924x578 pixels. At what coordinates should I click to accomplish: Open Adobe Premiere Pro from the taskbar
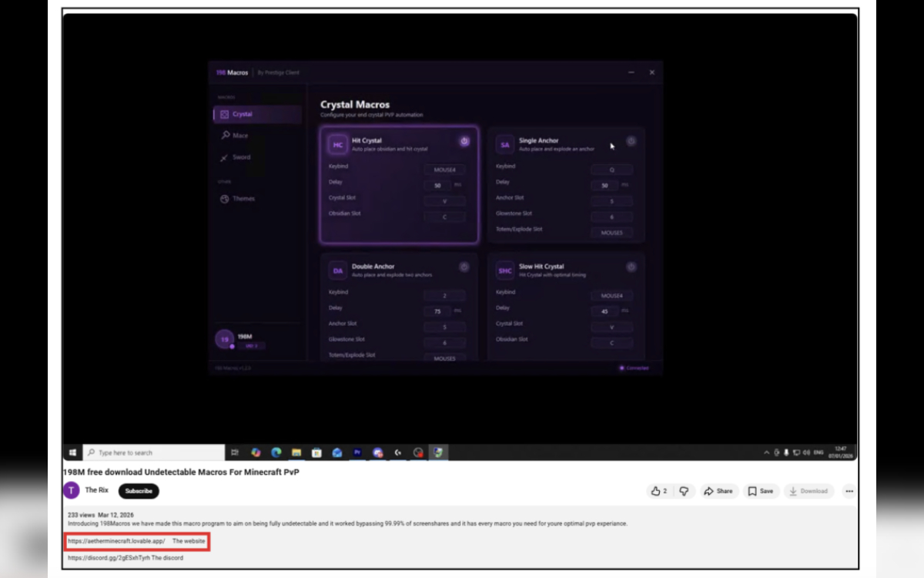pos(357,452)
